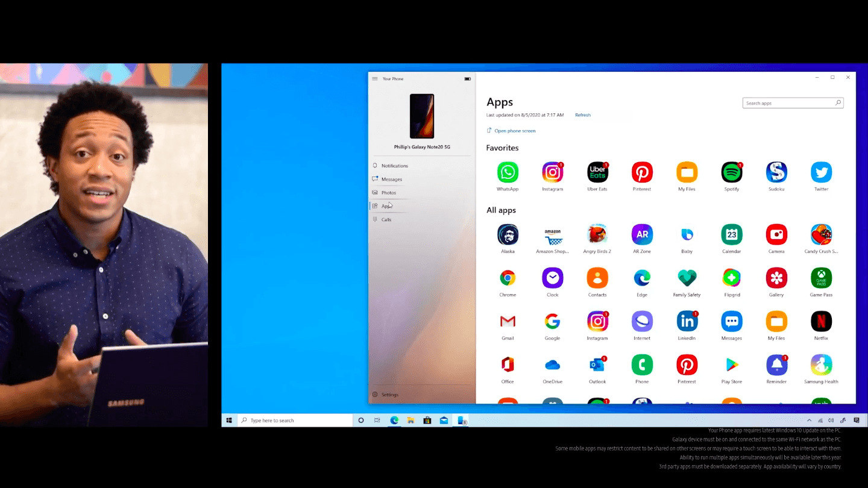The width and height of the screenshot is (868, 488).
Task: Toggle the hamburger navigation menu
Action: tap(375, 79)
